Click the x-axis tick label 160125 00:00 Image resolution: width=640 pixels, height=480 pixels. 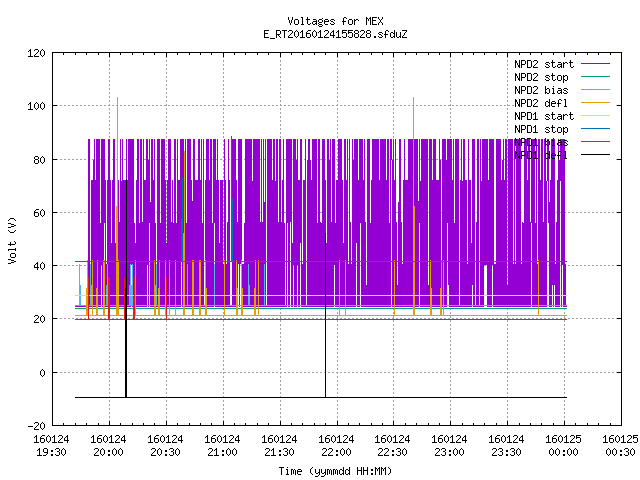563,446
